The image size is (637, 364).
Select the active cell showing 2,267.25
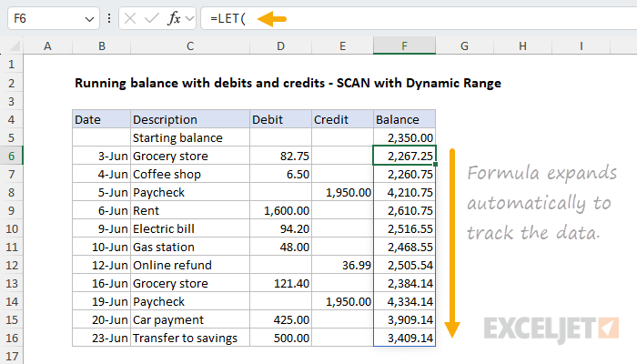pyautogui.click(x=404, y=156)
